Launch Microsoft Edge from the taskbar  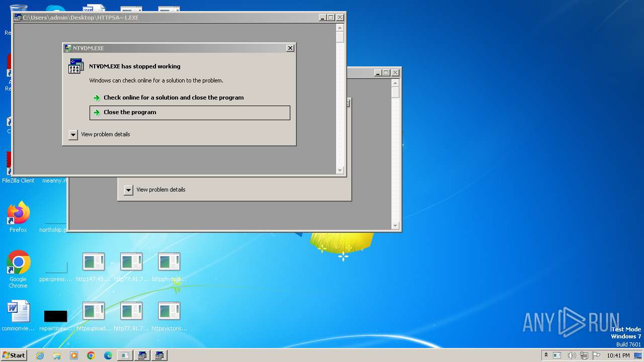108,355
